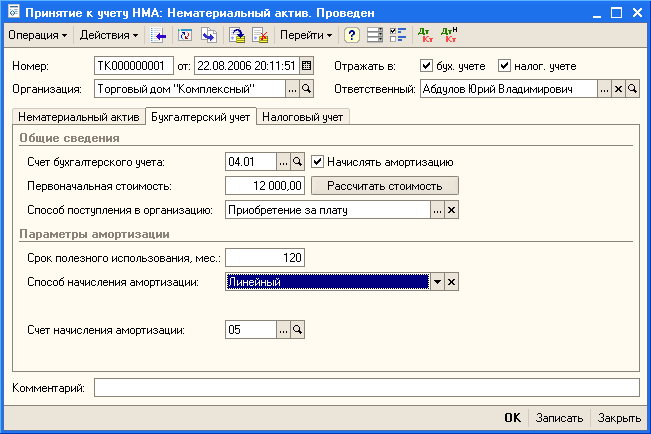Clear the Способ поступления field with X
Image resolution: width=651 pixels, height=434 pixels.
(x=451, y=210)
